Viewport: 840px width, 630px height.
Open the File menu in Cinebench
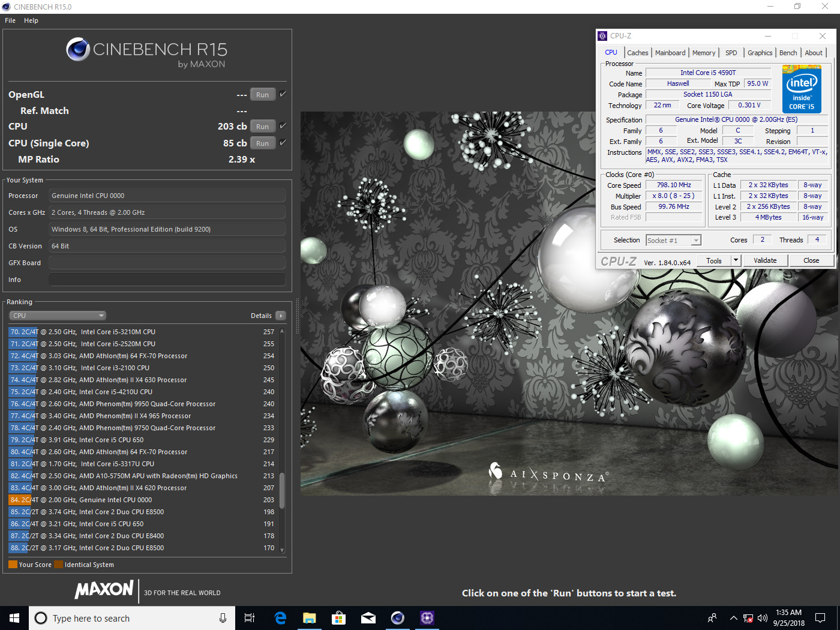tap(10, 20)
